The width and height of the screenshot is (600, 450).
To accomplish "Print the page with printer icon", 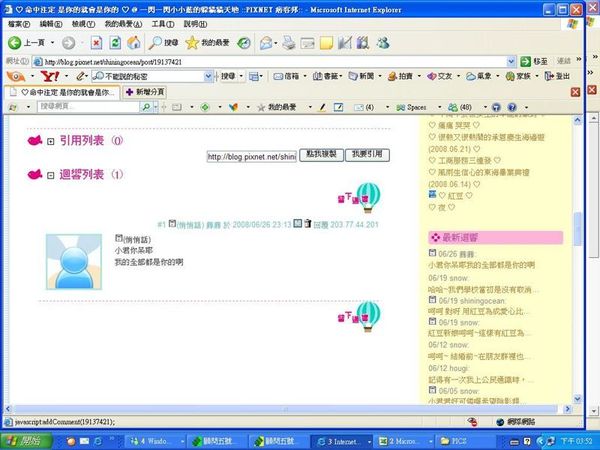I will (289, 43).
